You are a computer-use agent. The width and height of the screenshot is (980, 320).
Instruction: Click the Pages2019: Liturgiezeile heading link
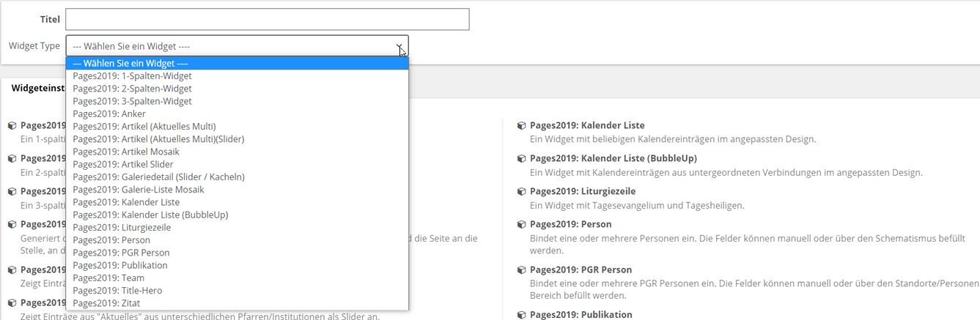click(x=582, y=191)
